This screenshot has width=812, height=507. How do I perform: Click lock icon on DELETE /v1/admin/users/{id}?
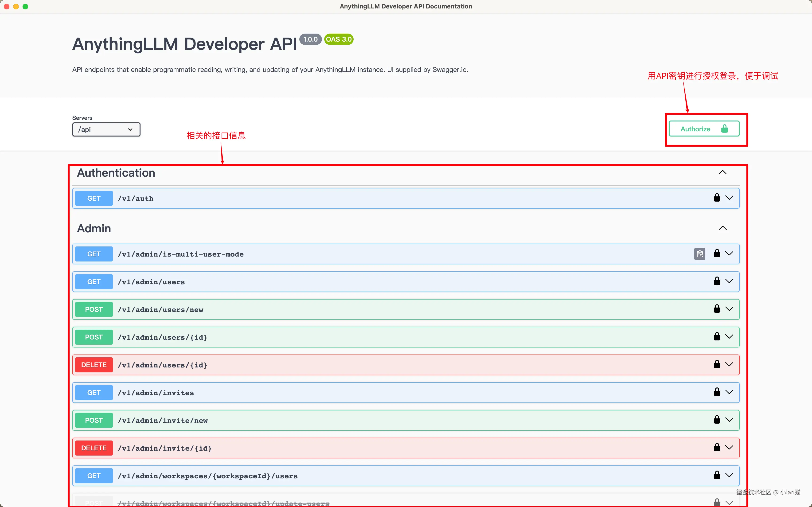click(717, 364)
